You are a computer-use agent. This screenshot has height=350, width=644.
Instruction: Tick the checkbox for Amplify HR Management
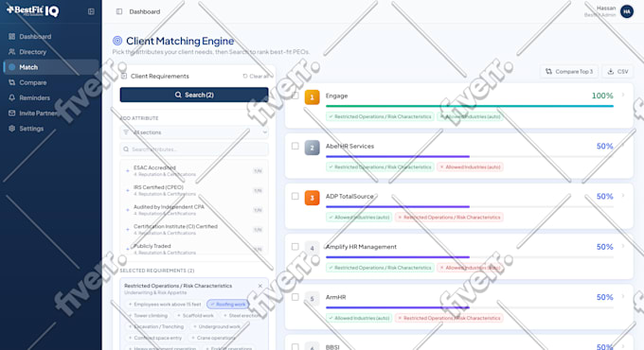(x=295, y=247)
